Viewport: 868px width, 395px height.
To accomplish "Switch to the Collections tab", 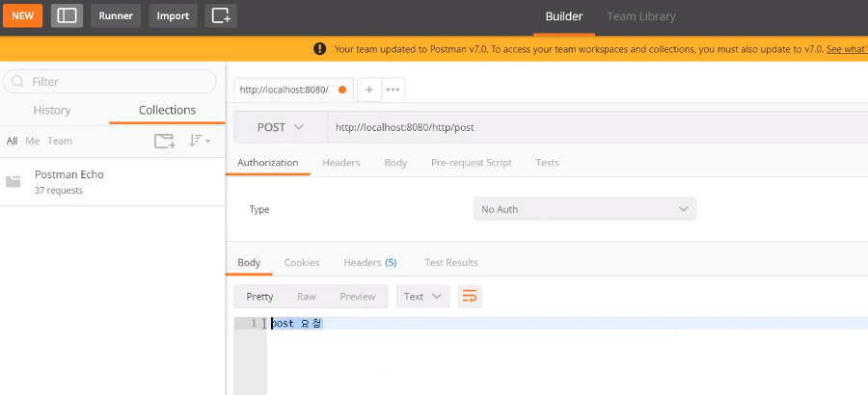I will pyautogui.click(x=167, y=110).
